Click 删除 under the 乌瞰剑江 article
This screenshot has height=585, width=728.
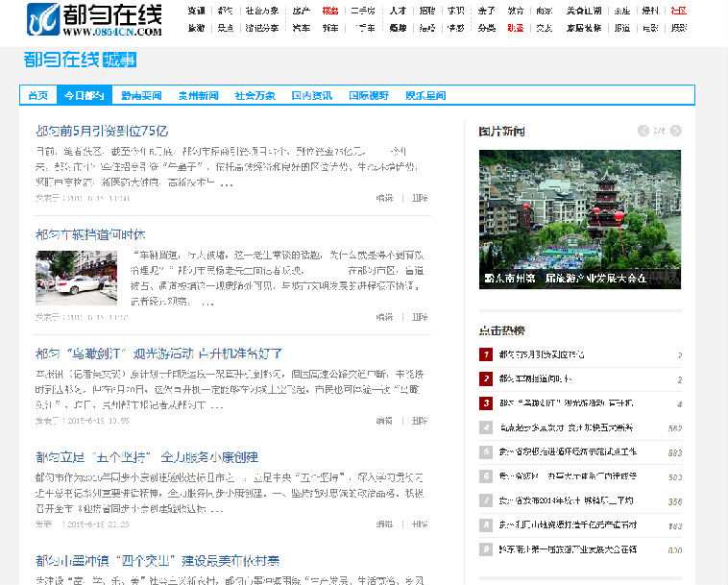[420, 421]
